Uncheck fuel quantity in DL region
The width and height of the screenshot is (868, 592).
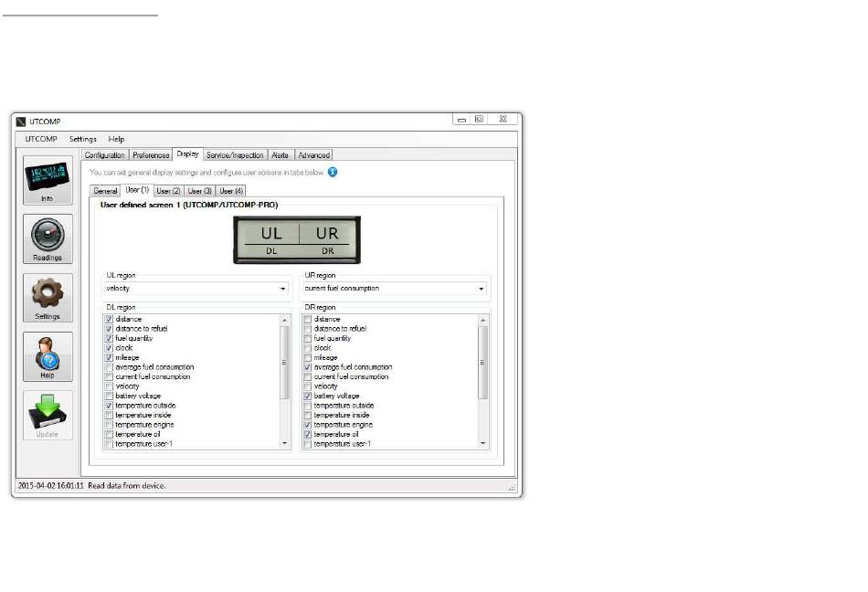(x=109, y=339)
